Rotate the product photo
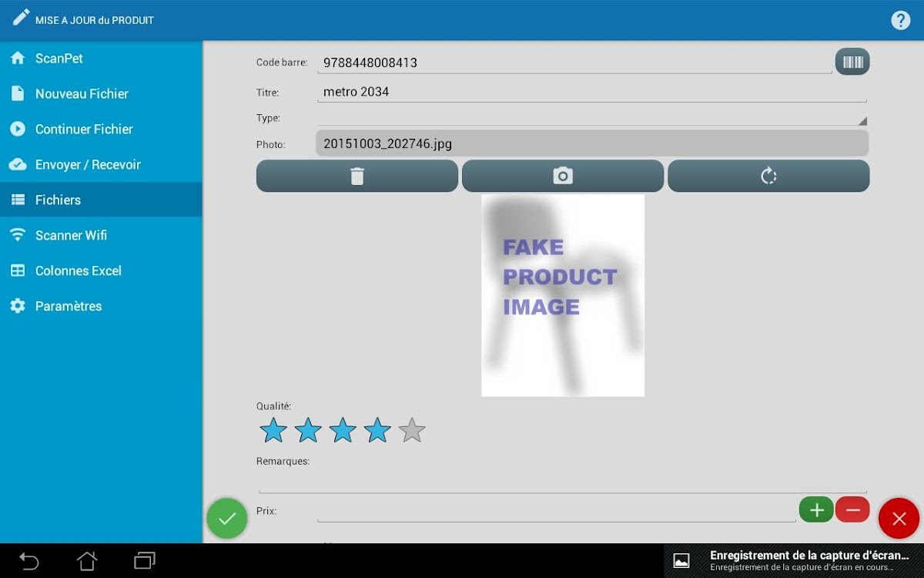Screen dimensions: 924x578 click(x=768, y=176)
